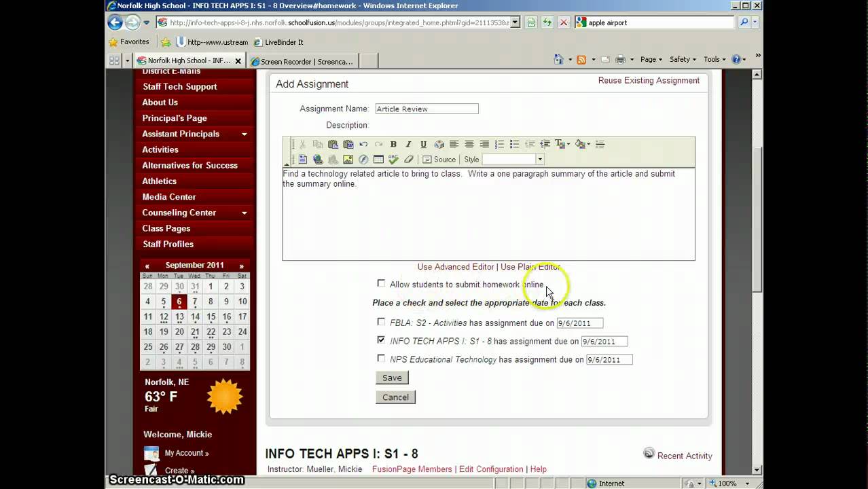Click the LiveBinder It favorites link
The image size is (868, 489).
(278, 42)
